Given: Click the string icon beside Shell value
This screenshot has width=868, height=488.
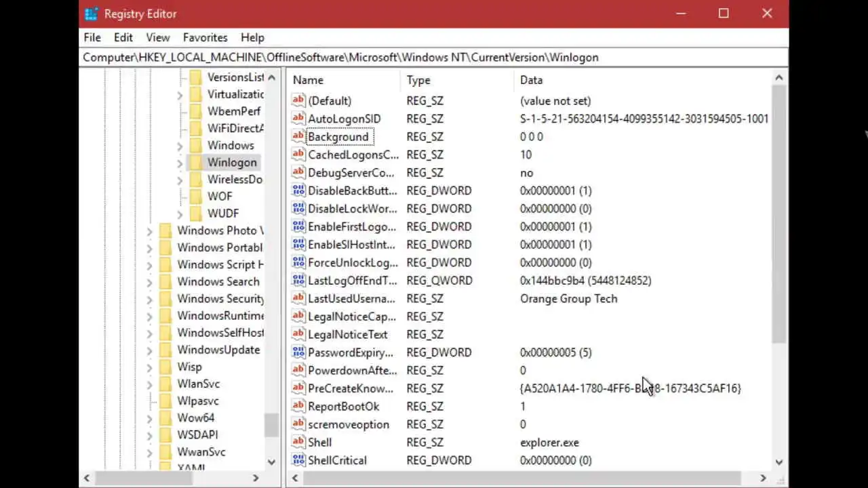Looking at the screenshot, I should (x=298, y=442).
